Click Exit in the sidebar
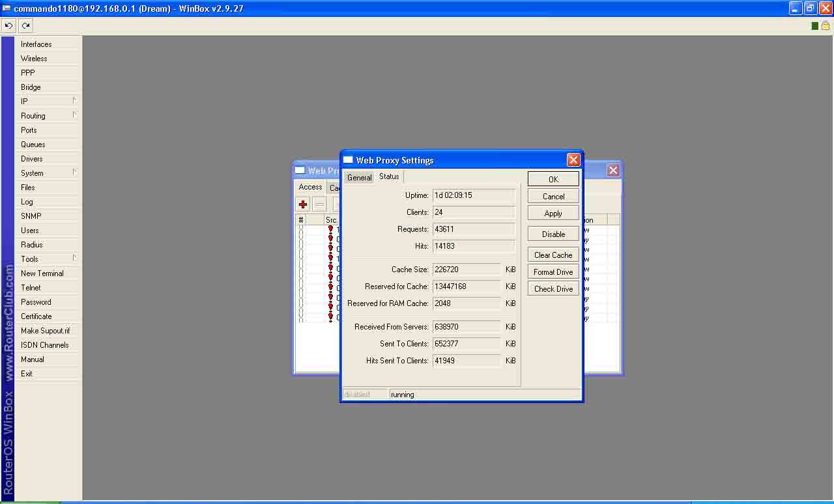834x504 pixels. (48, 373)
